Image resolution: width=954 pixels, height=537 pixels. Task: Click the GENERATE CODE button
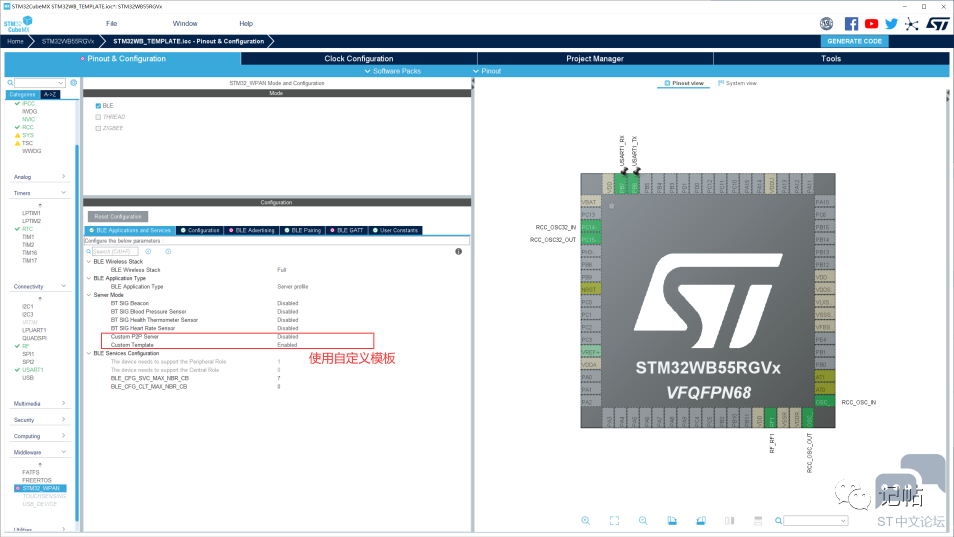click(854, 41)
